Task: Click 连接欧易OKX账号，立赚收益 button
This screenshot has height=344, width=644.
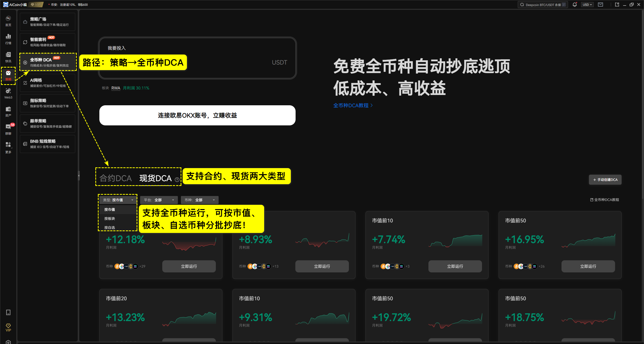Action: coord(197,115)
